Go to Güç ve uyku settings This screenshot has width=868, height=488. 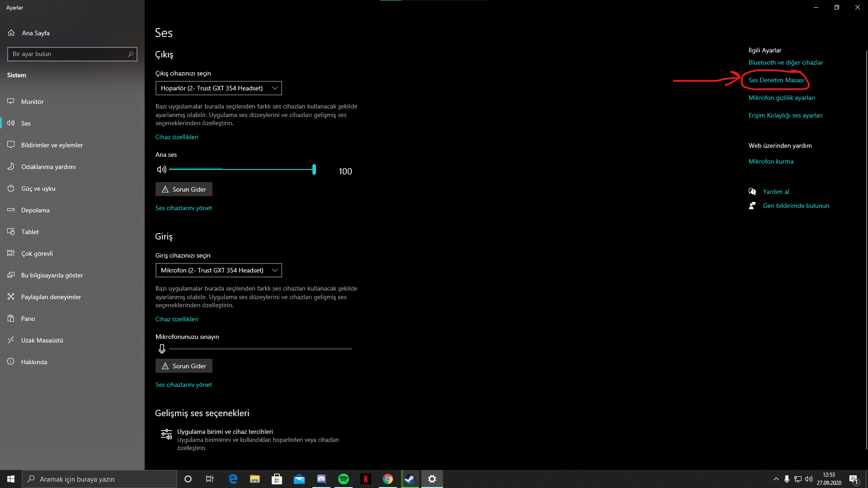click(x=38, y=188)
